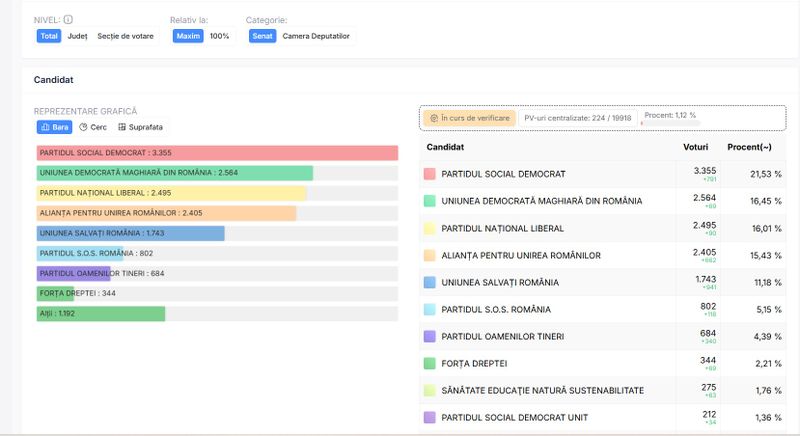Select Județ level option
Image resolution: width=800 pixels, height=436 pixels.
pyautogui.click(x=77, y=36)
